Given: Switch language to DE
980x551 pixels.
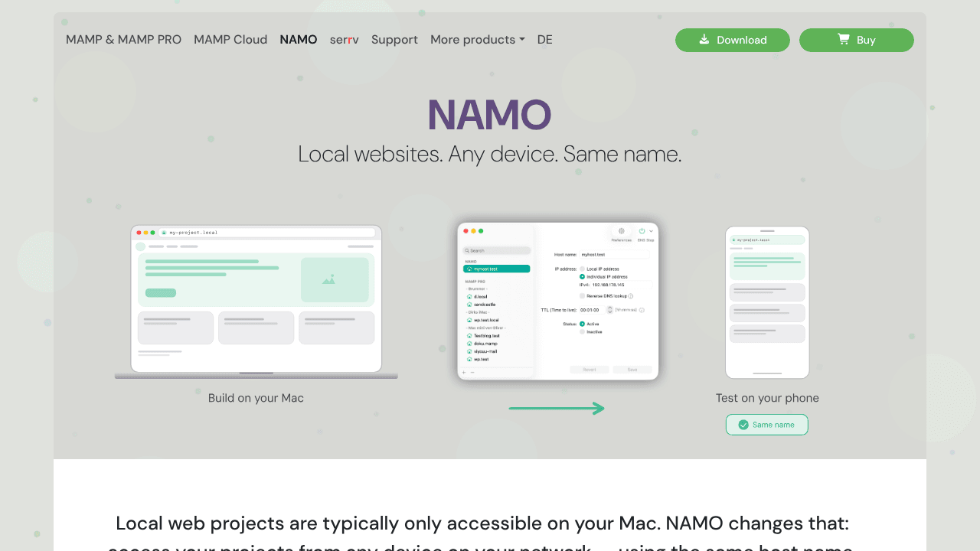Looking at the screenshot, I should [x=544, y=40].
